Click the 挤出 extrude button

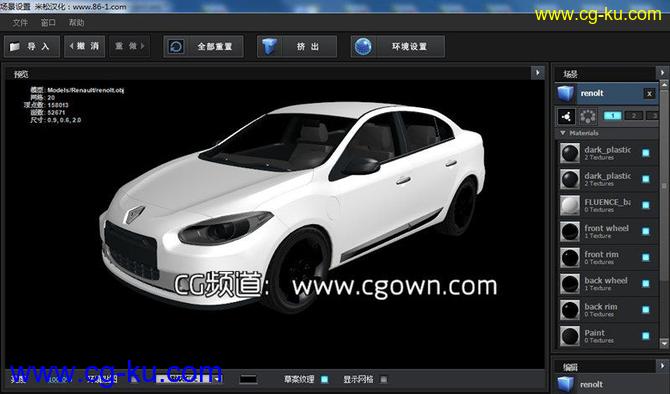tap(297, 47)
